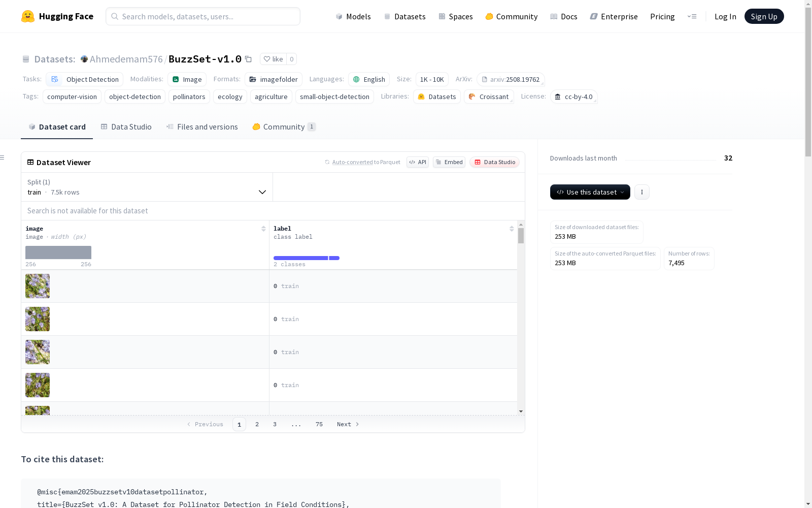Viewport: 812px width, 508px height.
Task: Click the like heart button
Action: tap(273, 59)
